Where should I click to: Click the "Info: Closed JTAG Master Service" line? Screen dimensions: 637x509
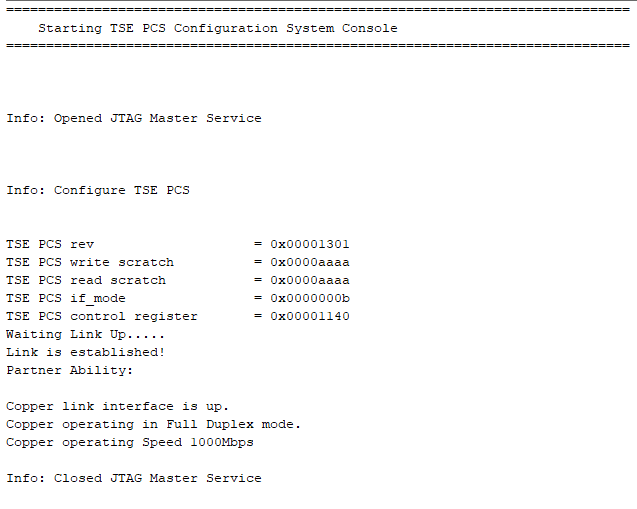[134, 478]
